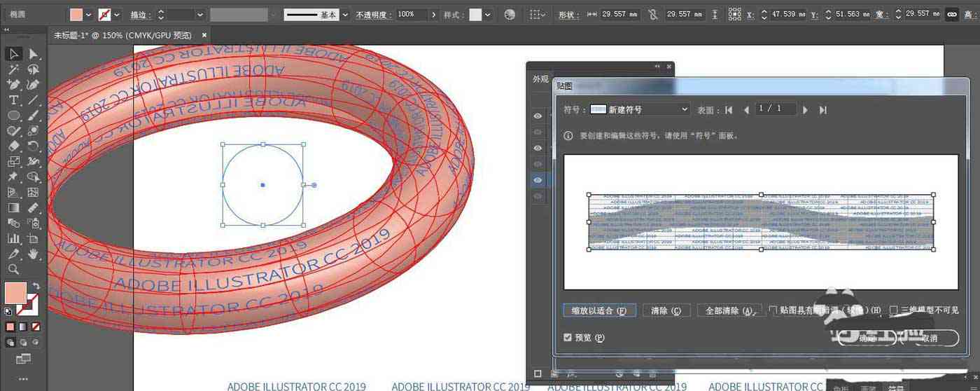This screenshot has width=980, height=391.
Task: Close the 未标题-1 document tab
Action: [x=204, y=35]
